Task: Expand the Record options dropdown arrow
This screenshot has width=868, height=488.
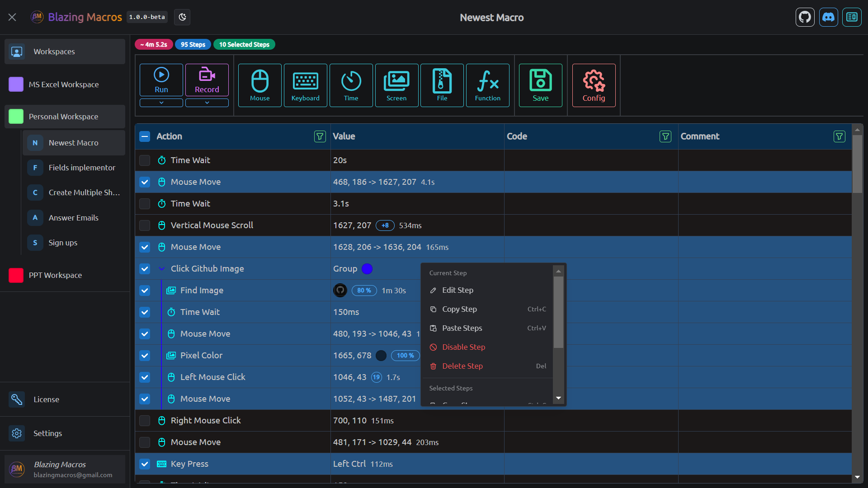Action: point(207,103)
